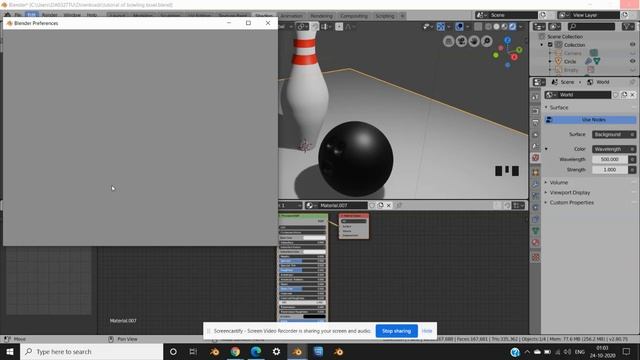Open the Output properties tab
The width and height of the screenshot is (640, 360).
coord(536,123)
